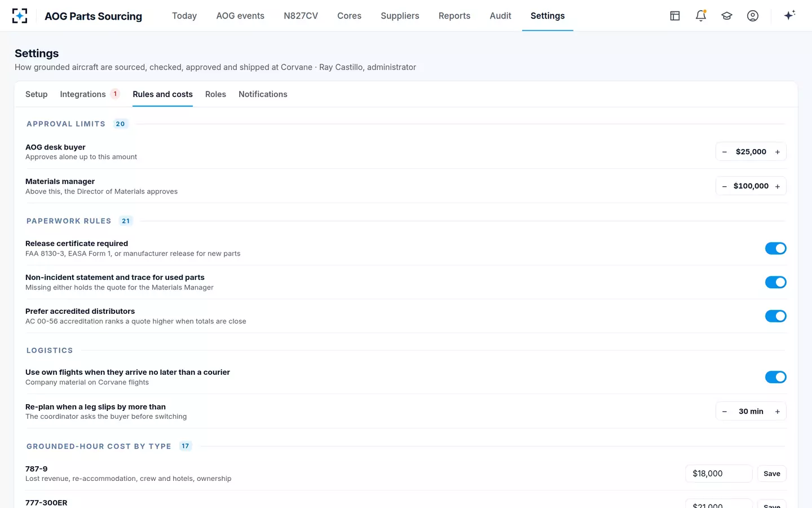Open the Suppliers page
Screen dimensions: 812x508
[x=400, y=16]
